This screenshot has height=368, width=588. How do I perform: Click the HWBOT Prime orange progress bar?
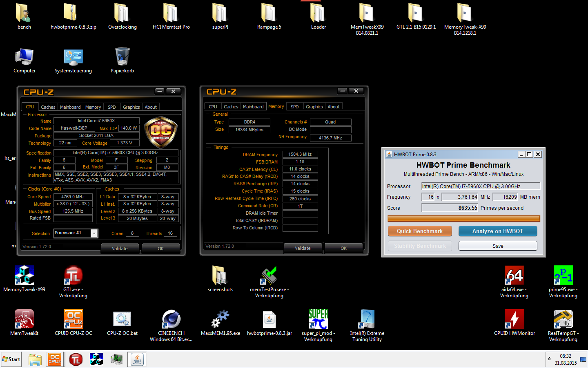coord(464,219)
